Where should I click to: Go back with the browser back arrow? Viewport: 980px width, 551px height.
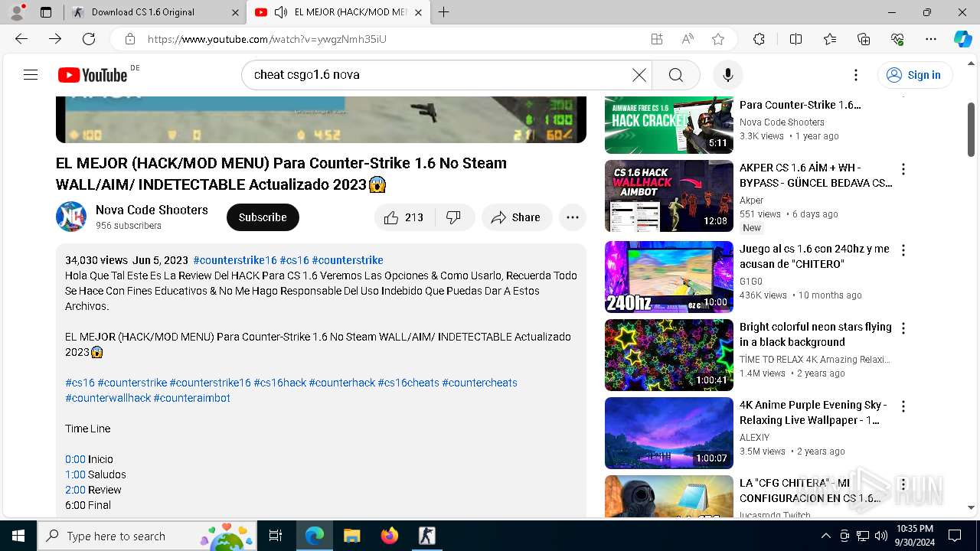[21, 39]
